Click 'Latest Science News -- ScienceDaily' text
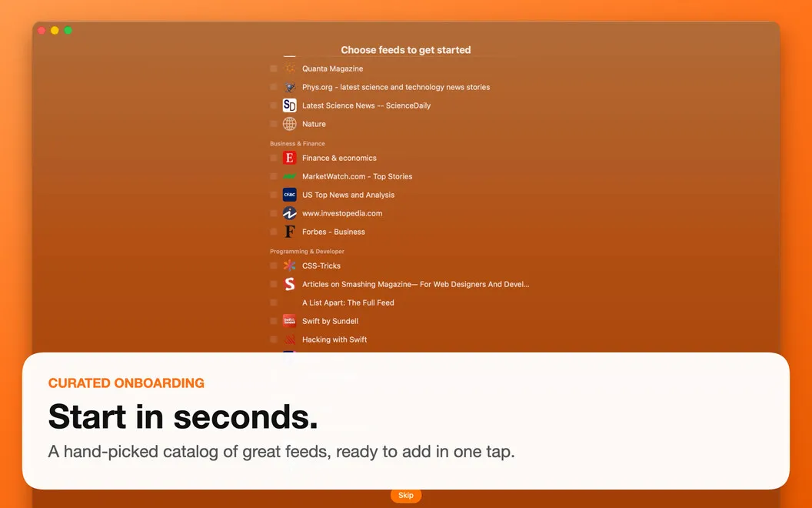Image resolution: width=812 pixels, height=508 pixels. point(366,105)
